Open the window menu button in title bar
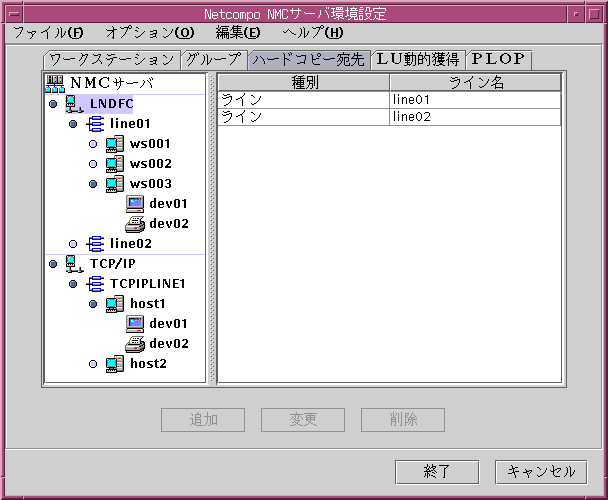Viewport: 608px width, 500px height. tap(14, 14)
